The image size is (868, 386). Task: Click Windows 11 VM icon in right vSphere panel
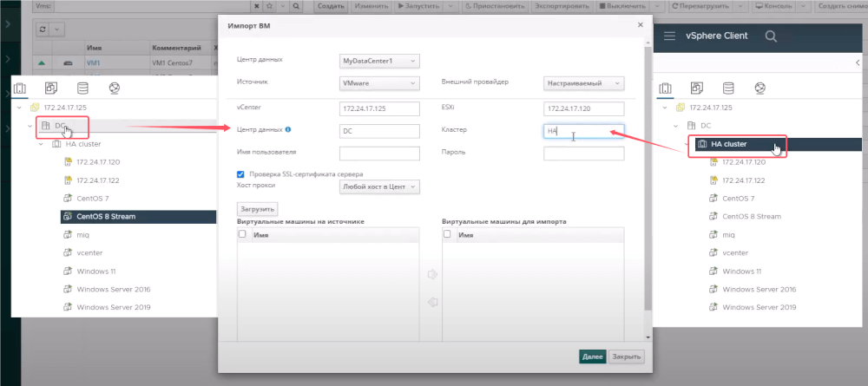pyautogui.click(x=714, y=271)
